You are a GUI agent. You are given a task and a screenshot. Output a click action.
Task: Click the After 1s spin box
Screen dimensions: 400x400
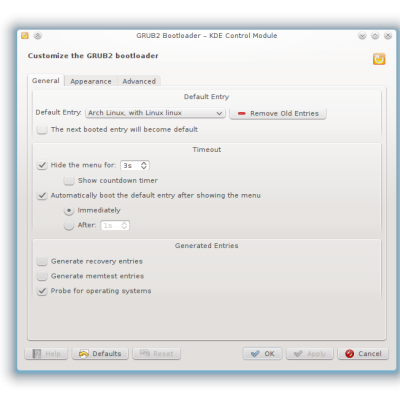[115, 226]
